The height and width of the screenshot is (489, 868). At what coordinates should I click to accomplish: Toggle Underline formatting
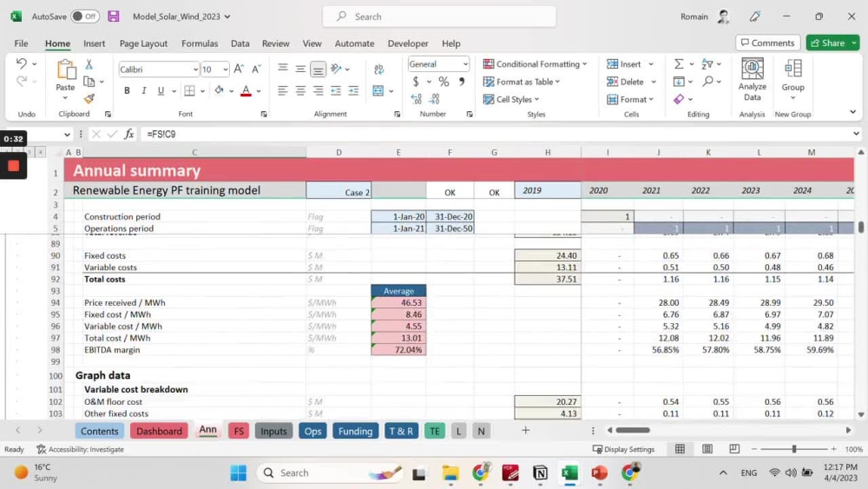coord(161,90)
